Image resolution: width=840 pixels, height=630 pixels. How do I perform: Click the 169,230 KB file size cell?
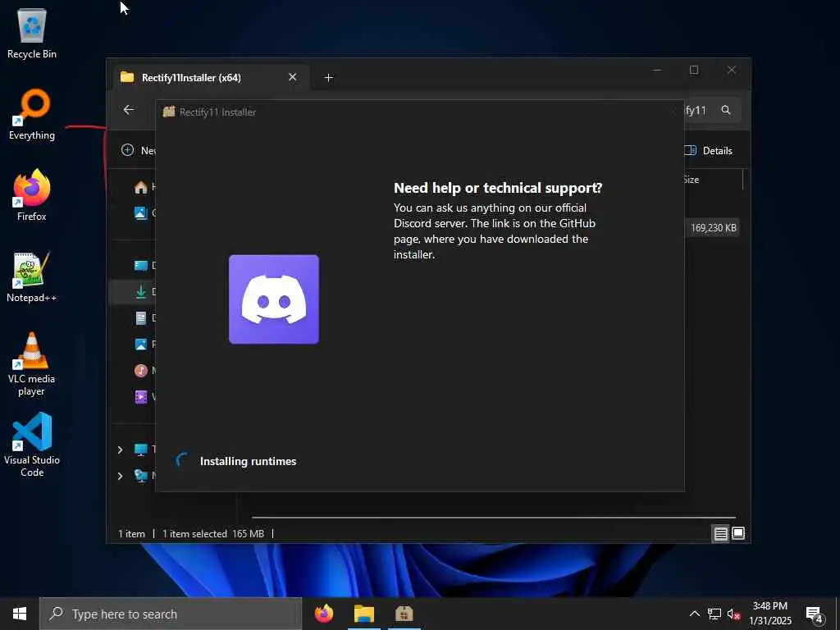click(713, 228)
